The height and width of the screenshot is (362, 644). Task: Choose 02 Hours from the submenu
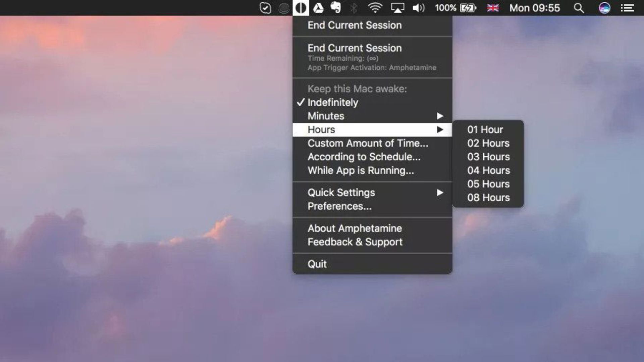point(488,143)
